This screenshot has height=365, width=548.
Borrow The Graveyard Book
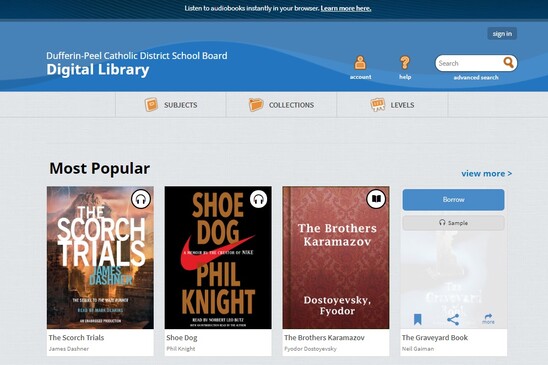[x=453, y=200]
